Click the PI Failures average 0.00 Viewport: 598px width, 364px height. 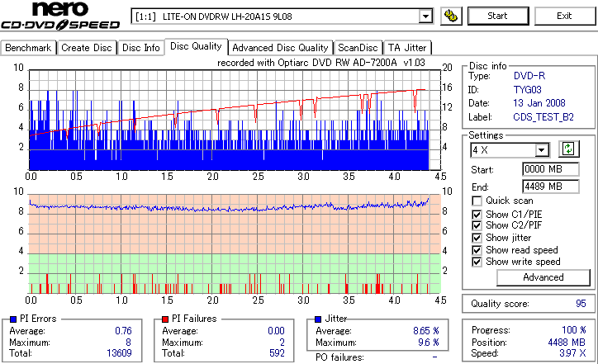point(276,331)
